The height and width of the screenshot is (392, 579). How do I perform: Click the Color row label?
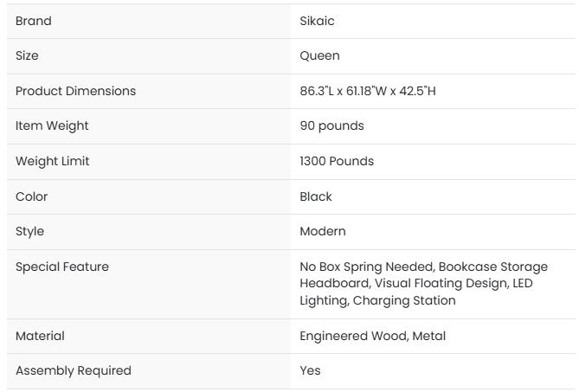30,196
